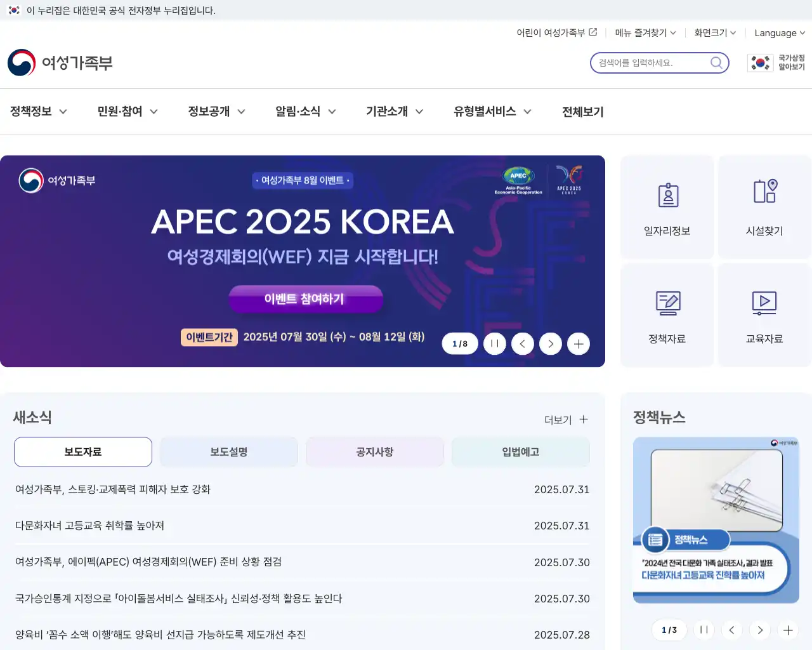Click 1/8 banner slide counter
Viewport: 812px width, 650px height.
(x=460, y=343)
